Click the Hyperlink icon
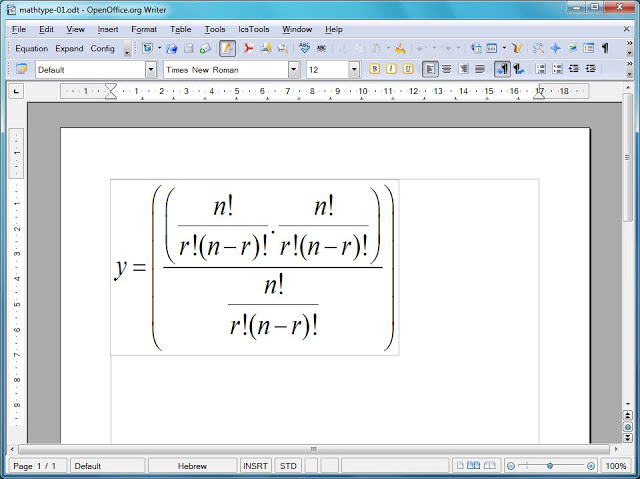The height and width of the screenshot is (479, 640). [x=476, y=49]
